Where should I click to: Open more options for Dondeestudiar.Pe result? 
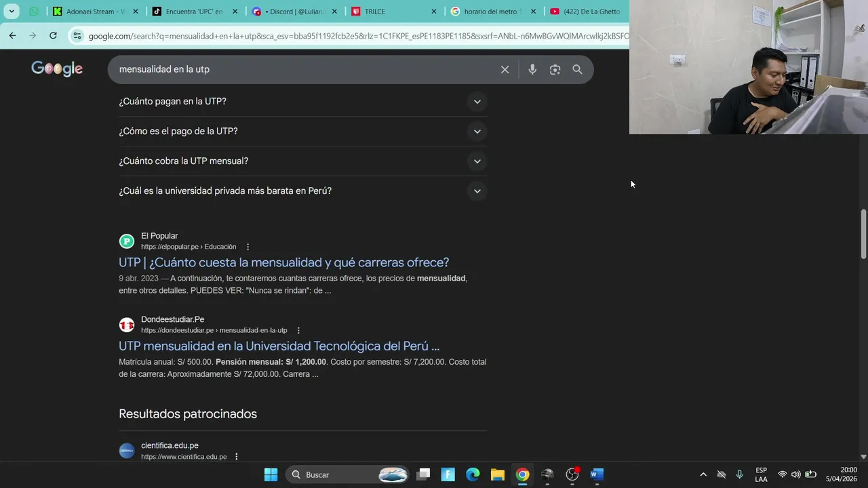coord(298,330)
